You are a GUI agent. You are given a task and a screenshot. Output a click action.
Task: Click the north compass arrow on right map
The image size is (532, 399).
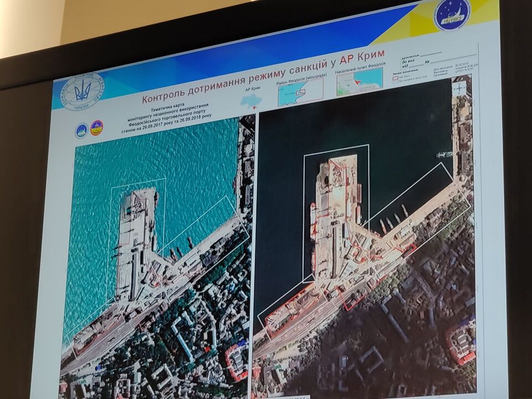(x=459, y=88)
